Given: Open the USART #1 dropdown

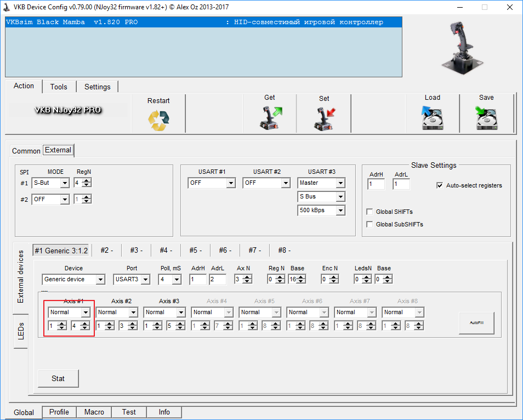Looking at the screenshot, I should coord(212,183).
